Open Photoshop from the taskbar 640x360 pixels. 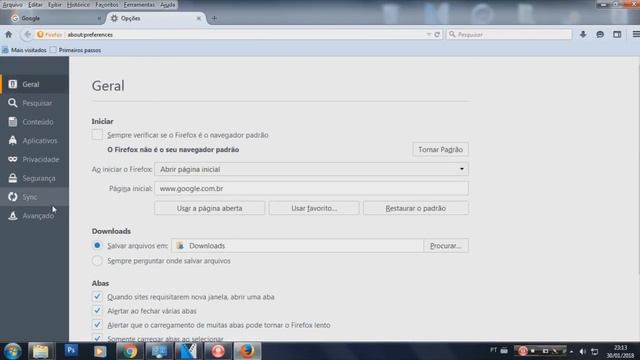[71, 351]
